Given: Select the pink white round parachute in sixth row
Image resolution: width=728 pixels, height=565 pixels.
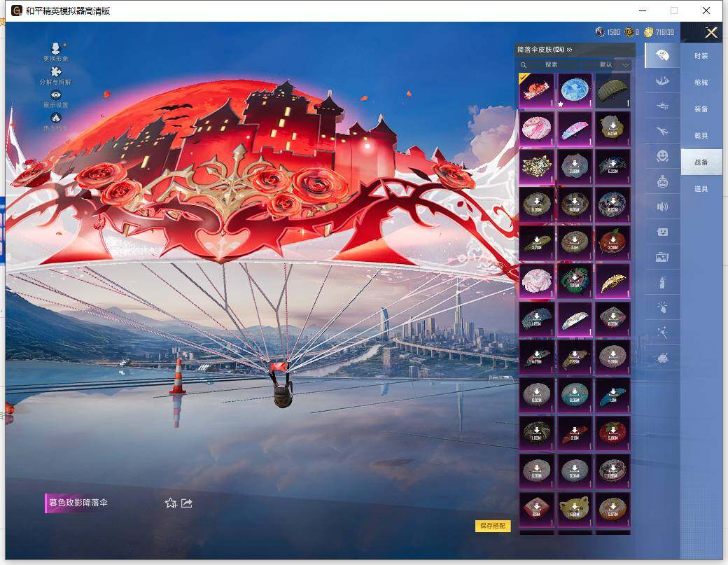Looking at the screenshot, I should [x=537, y=281].
